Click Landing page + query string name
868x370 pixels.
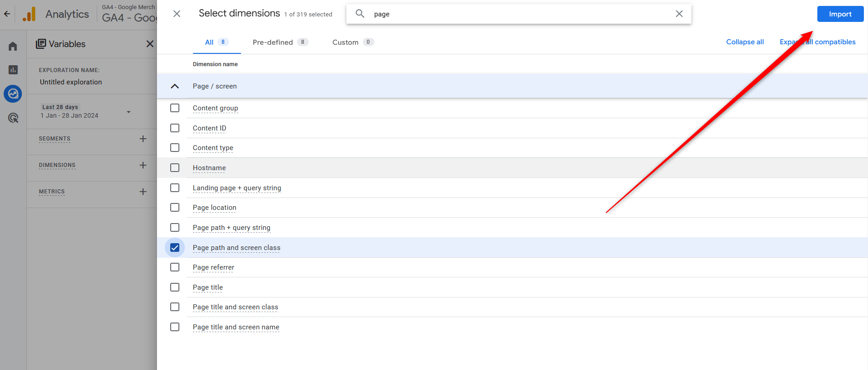[x=237, y=188]
